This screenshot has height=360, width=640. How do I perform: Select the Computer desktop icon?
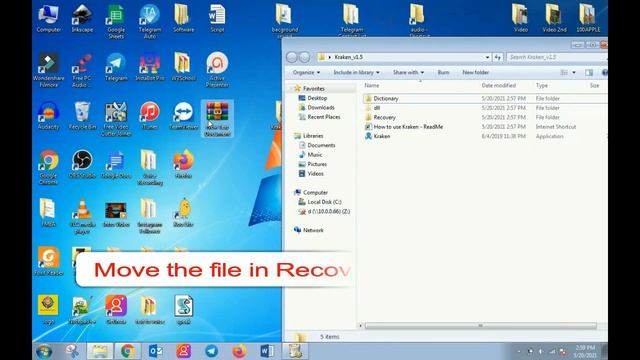[x=49, y=19]
